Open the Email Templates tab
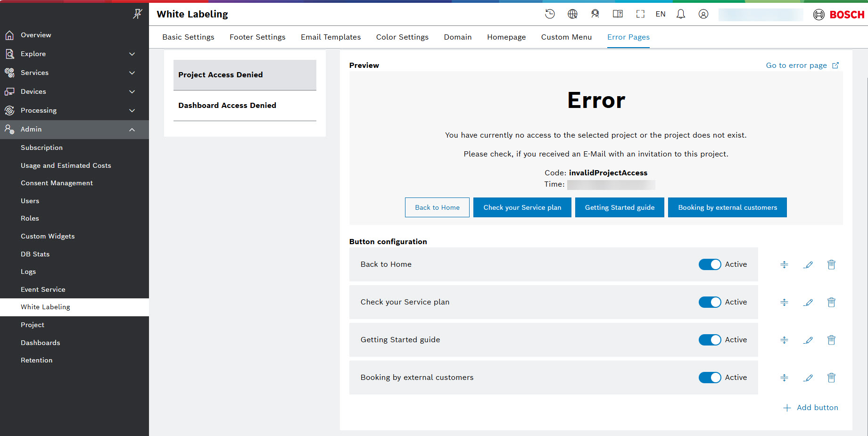This screenshot has height=436, width=868. pyautogui.click(x=331, y=37)
